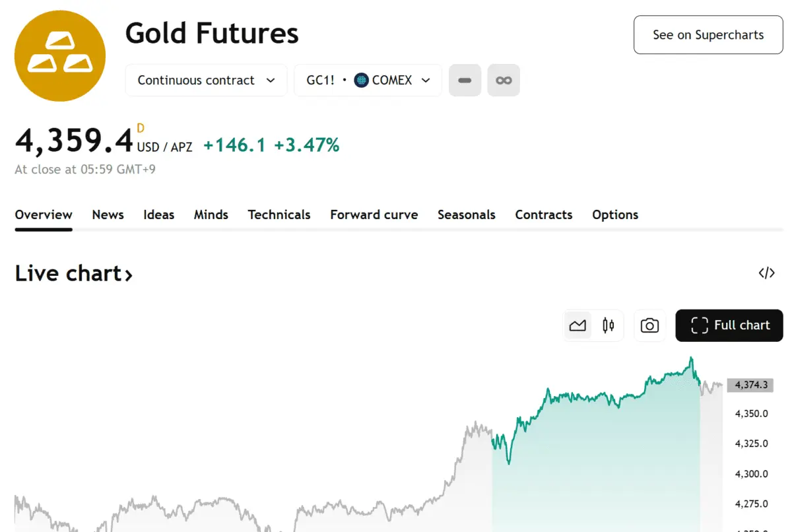
Task: Switch to candlestick chart style
Action: (x=609, y=325)
